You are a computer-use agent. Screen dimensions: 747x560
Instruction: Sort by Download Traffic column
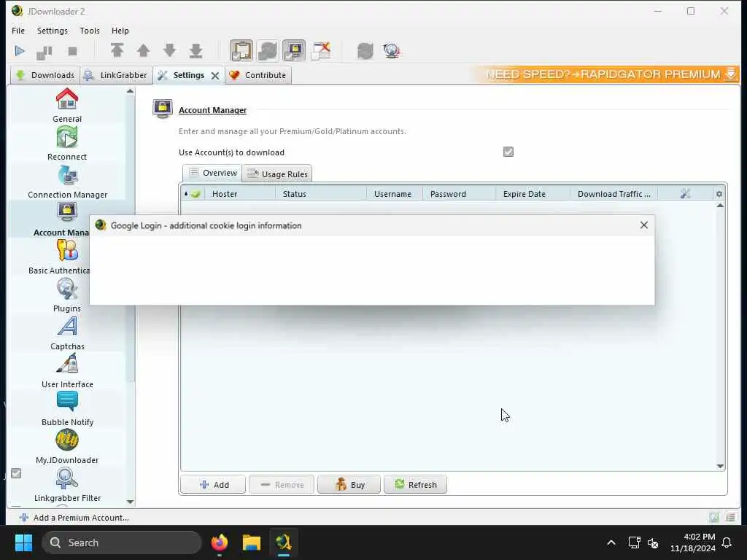pos(614,194)
